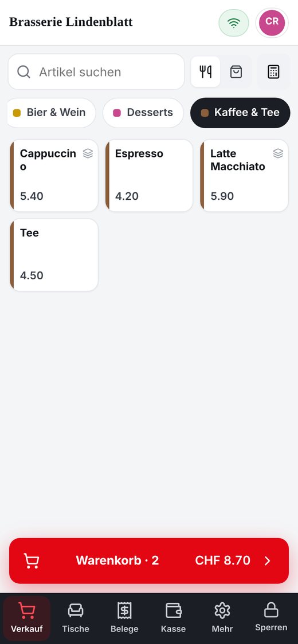The image size is (298, 644).
Task: Show Cappuccino variants via the layers icon
Action: coord(88,153)
